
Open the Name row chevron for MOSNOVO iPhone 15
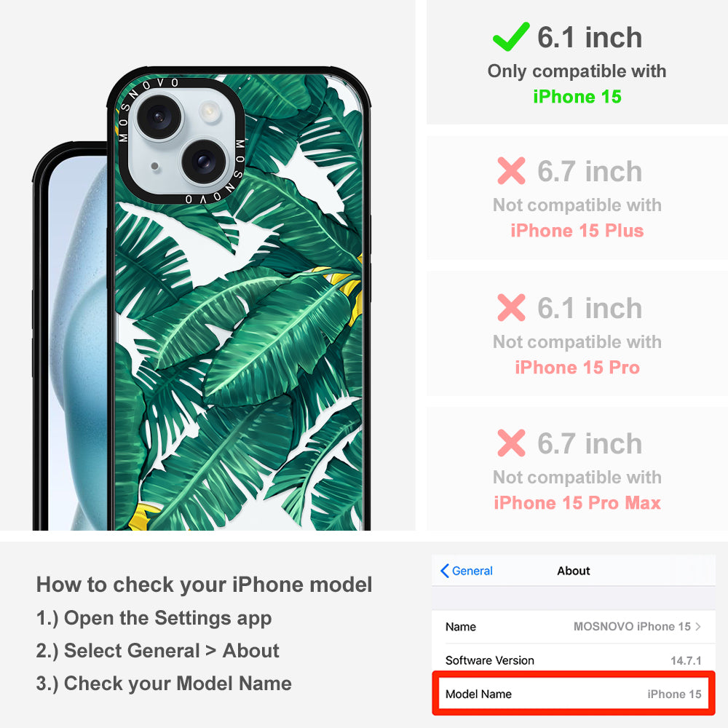click(x=698, y=626)
